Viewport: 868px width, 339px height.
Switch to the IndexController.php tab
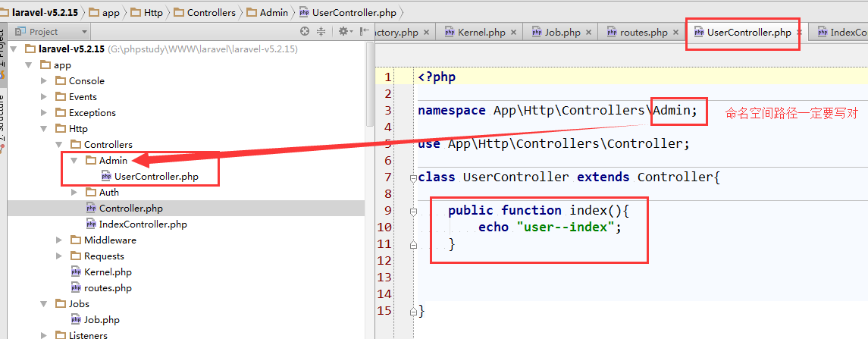click(841, 33)
